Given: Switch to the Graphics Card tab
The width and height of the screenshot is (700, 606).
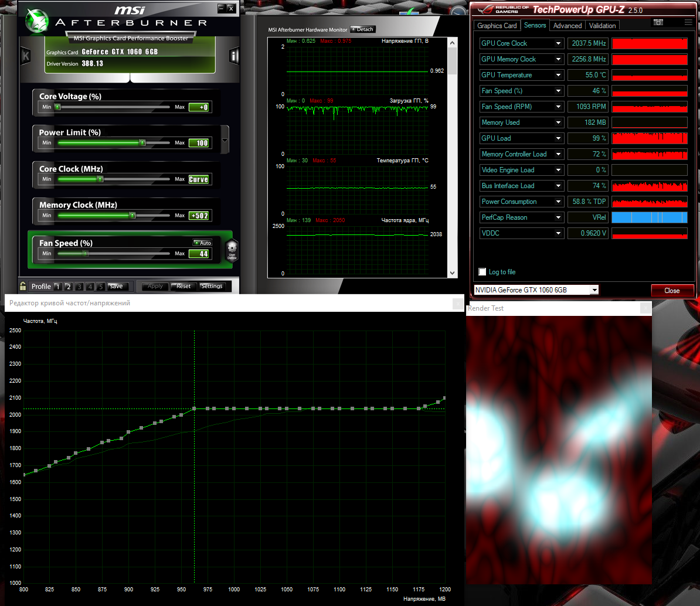Looking at the screenshot, I should pos(497,26).
